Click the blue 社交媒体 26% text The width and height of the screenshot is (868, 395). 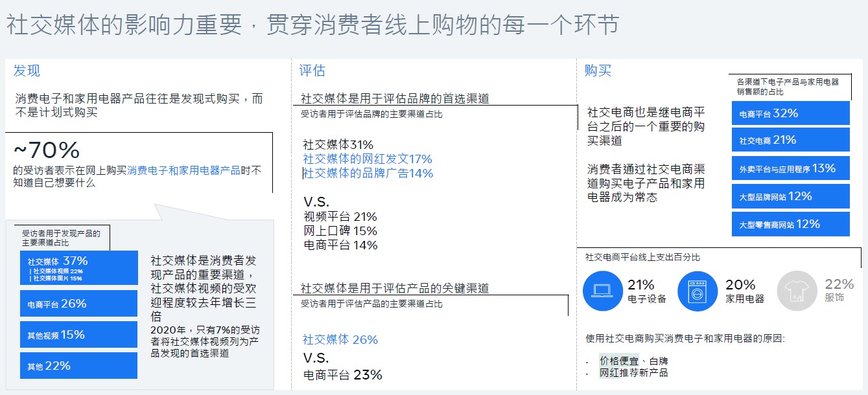340,339
